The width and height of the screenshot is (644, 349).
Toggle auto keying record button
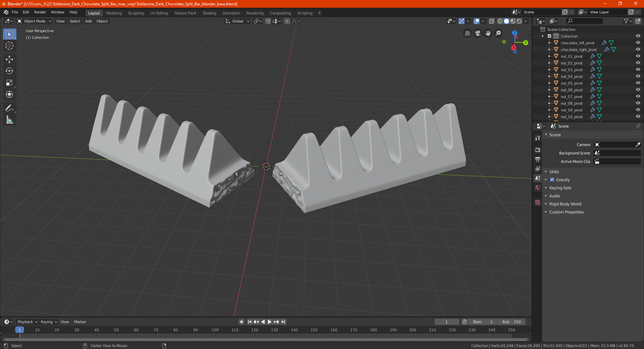point(241,322)
